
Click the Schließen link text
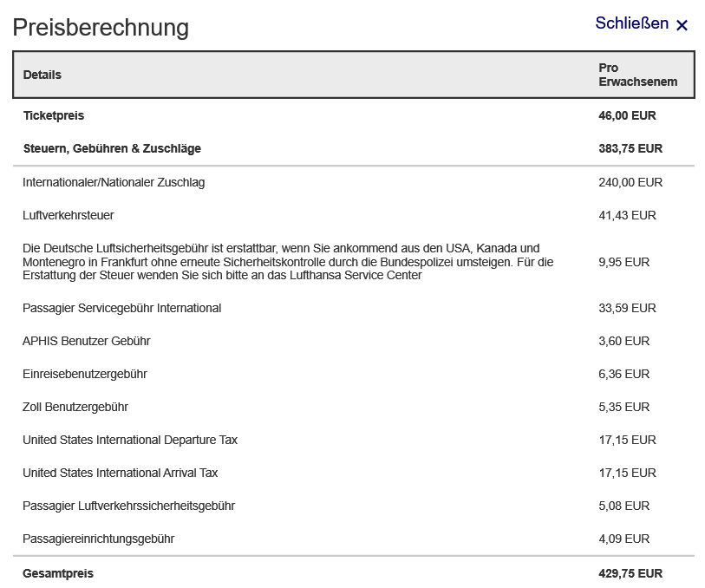click(631, 23)
